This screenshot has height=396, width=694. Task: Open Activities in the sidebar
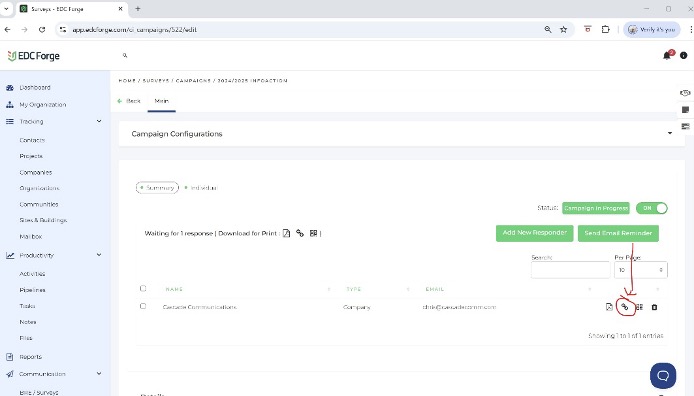(32, 274)
